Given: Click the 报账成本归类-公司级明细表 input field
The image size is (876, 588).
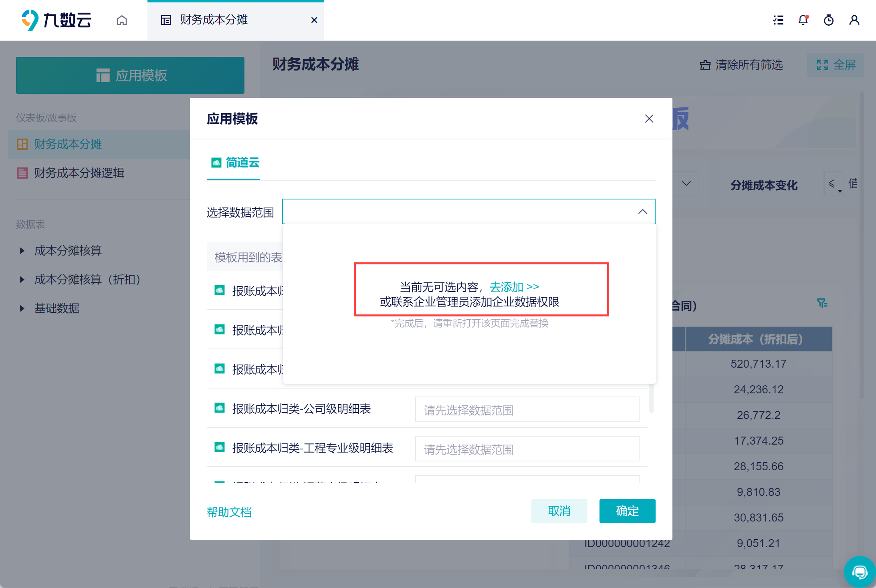Looking at the screenshot, I should (527, 410).
